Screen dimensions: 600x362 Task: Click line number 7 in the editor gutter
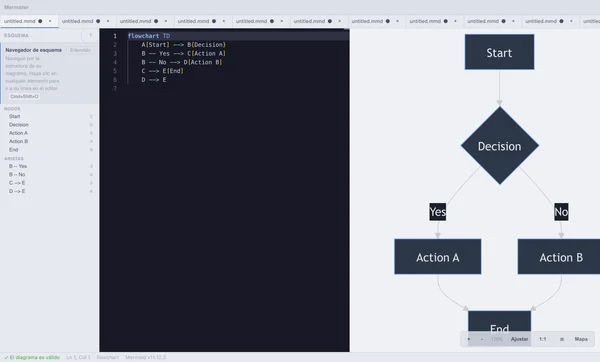click(115, 88)
